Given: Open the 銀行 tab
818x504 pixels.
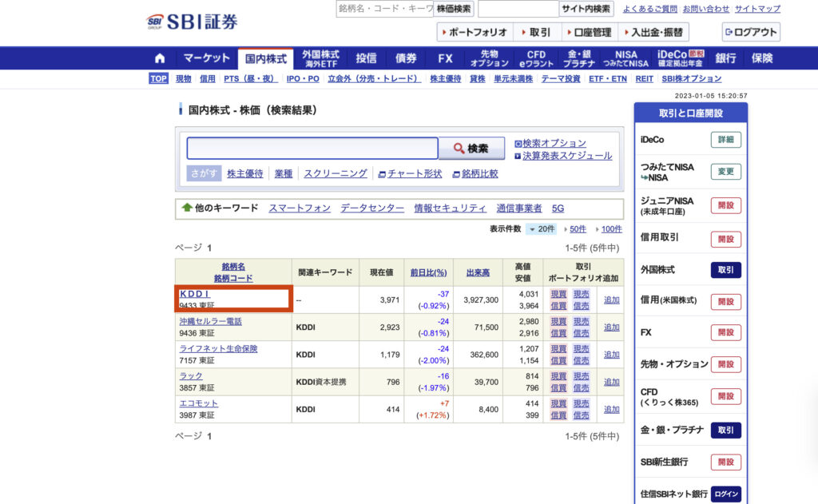Looking at the screenshot, I should 725,58.
